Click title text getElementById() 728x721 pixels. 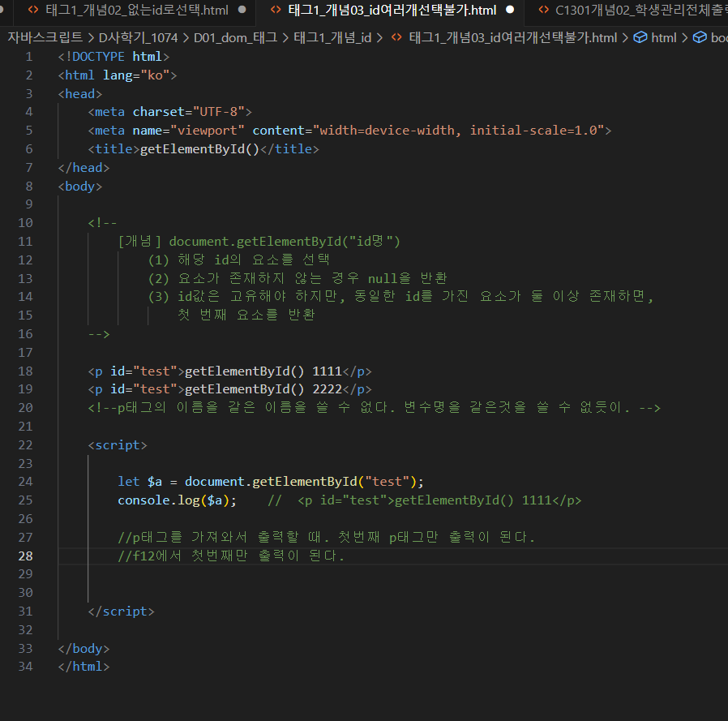199,149
